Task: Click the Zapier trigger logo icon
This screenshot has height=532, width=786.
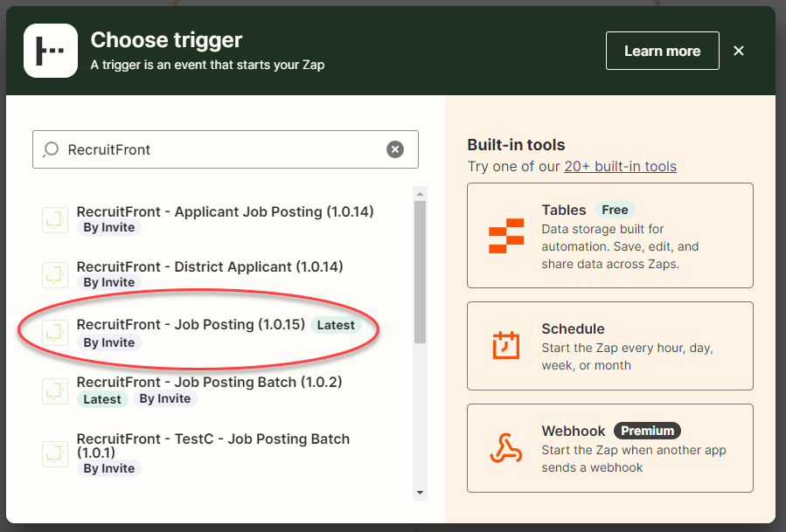Action: tap(51, 51)
